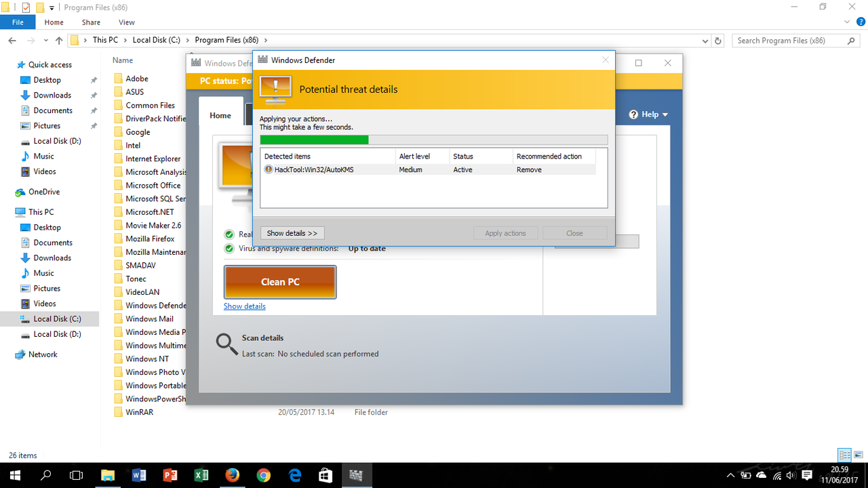Open Task View from taskbar

77,475
